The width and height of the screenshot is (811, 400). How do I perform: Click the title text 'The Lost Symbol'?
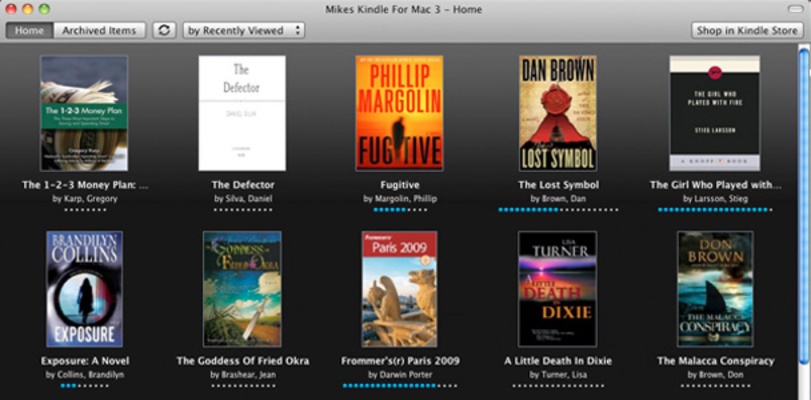tap(558, 185)
